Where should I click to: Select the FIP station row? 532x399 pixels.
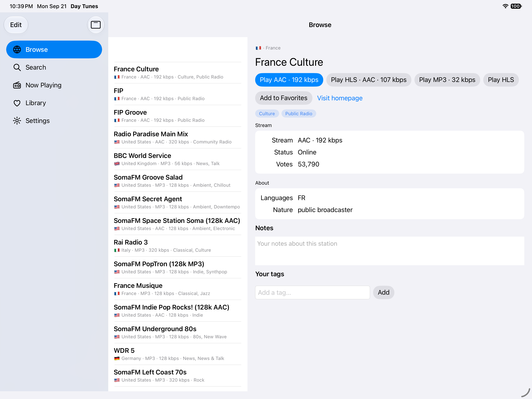point(177,94)
